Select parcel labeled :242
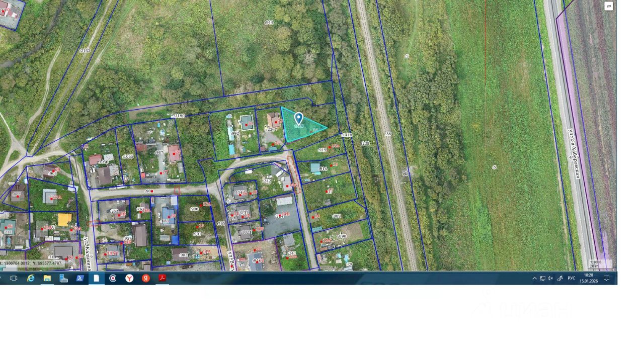This screenshot has height=362, width=644. click(x=267, y=181)
